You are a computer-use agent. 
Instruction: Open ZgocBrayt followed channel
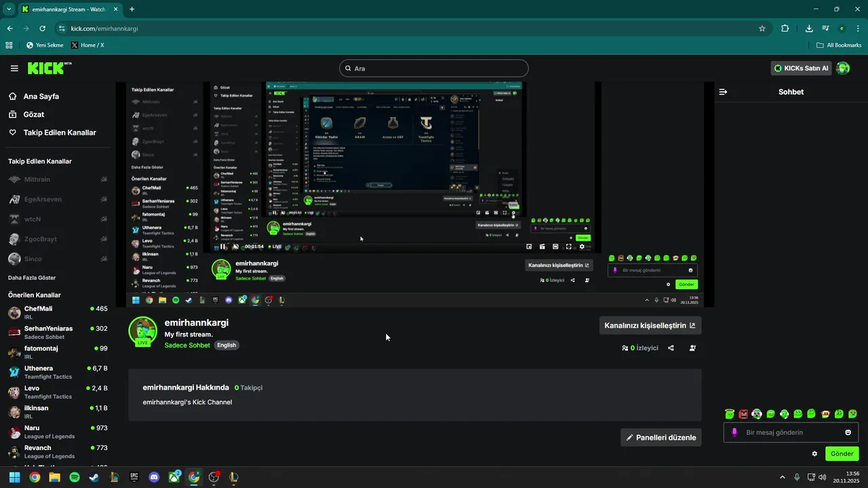[x=58, y=239]
